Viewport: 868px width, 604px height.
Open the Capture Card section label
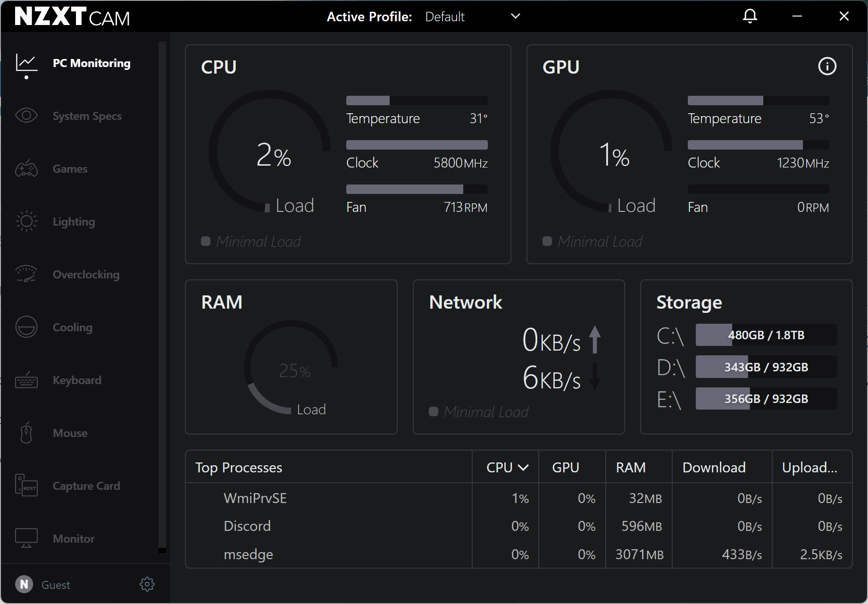[87, 486]
